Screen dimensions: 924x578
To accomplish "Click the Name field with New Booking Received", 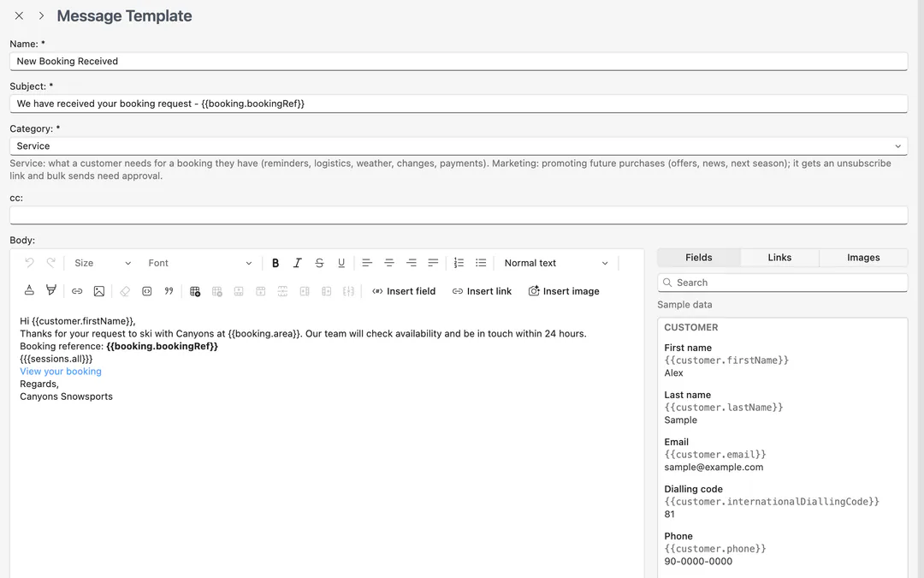I will pyautogui.click(x=459, y=62).
